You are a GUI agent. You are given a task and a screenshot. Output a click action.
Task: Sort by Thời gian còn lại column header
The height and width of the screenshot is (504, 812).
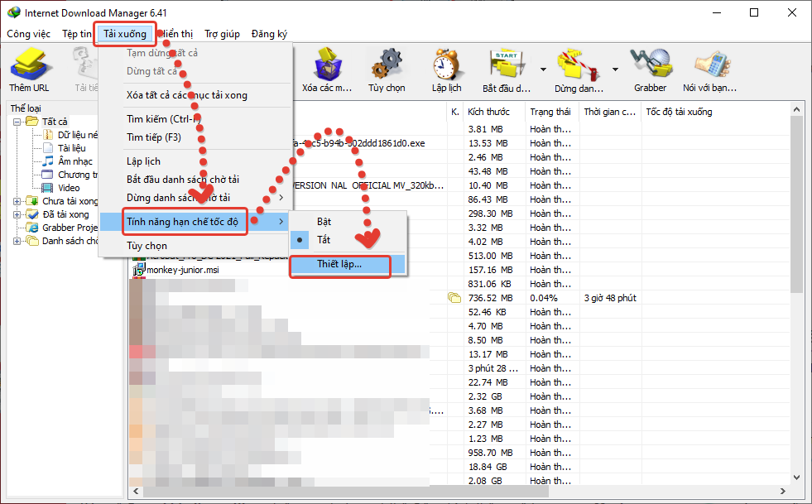tap(611, 112)
